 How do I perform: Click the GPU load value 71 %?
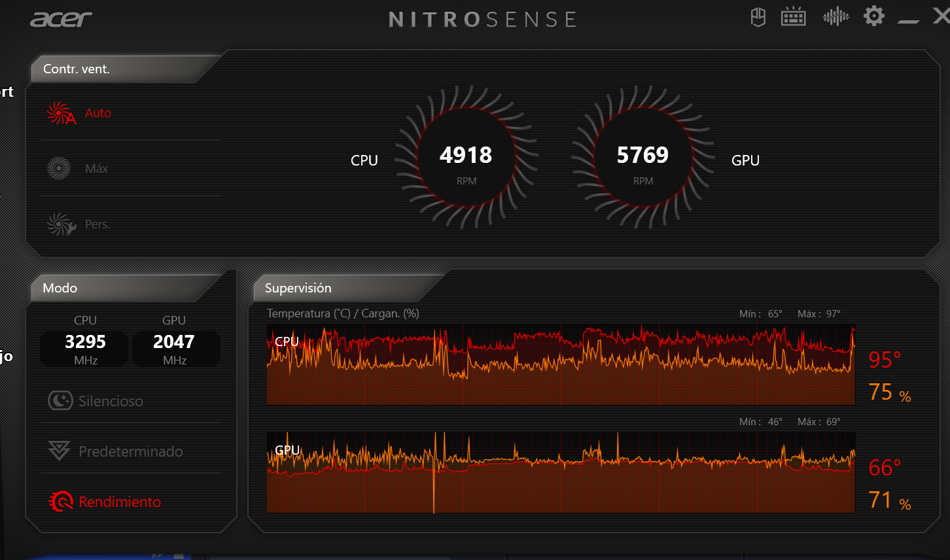click(x=890, y=500)
